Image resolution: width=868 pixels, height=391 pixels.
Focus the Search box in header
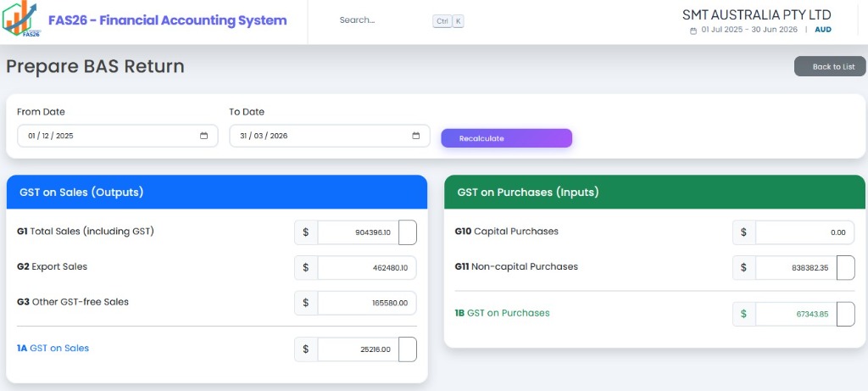coord(381,20)
